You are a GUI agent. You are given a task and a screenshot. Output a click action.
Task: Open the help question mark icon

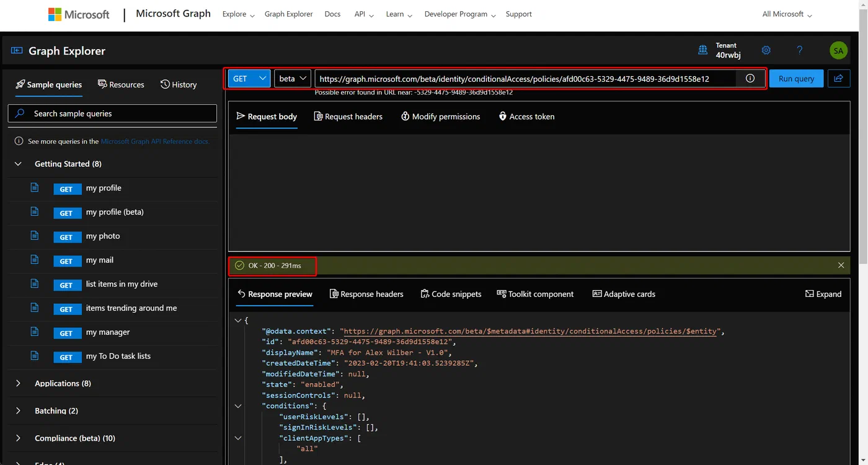[x=800, y=50]
